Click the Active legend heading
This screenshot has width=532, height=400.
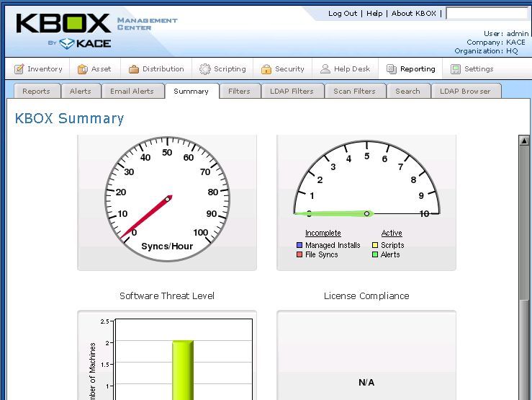(x=392, y=234)
